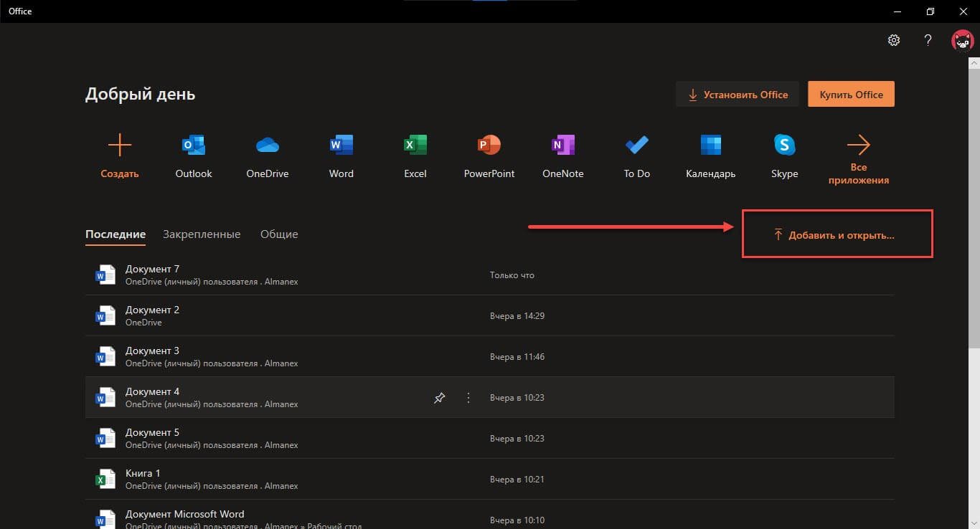Viewport: 980px width, 529px height.
Task: Click Вчера в 10:10 timestamp
Action: [517, 520]
